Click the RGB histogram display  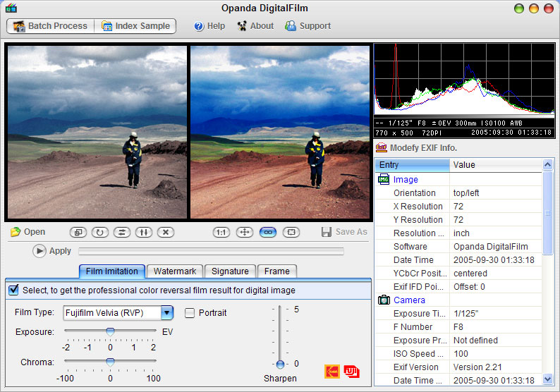tap(464, 80)
